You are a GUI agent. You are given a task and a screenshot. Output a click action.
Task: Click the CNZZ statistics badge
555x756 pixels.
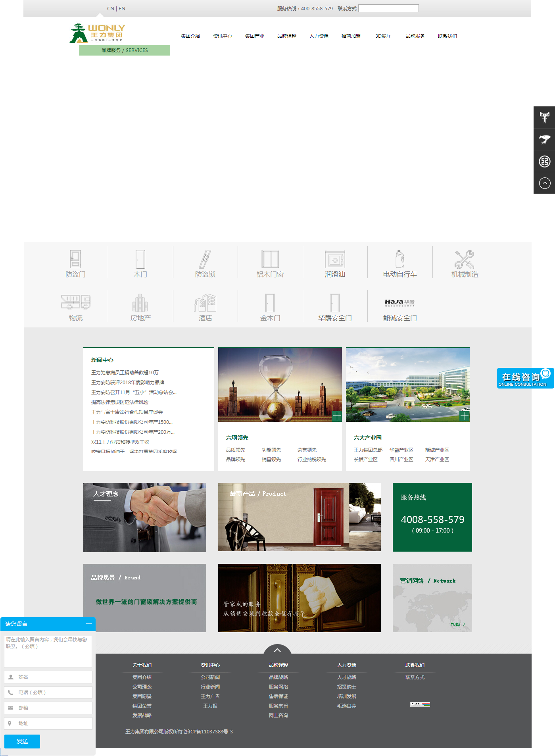(x=420, y=704)
